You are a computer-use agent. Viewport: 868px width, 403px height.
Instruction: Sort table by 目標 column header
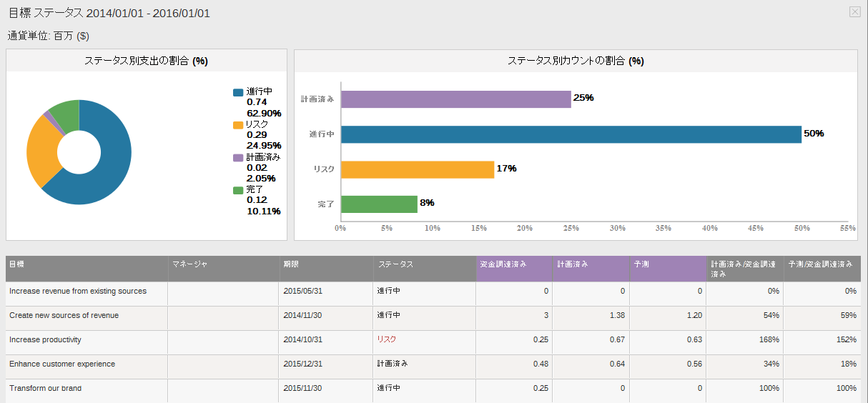click(16, 264)
